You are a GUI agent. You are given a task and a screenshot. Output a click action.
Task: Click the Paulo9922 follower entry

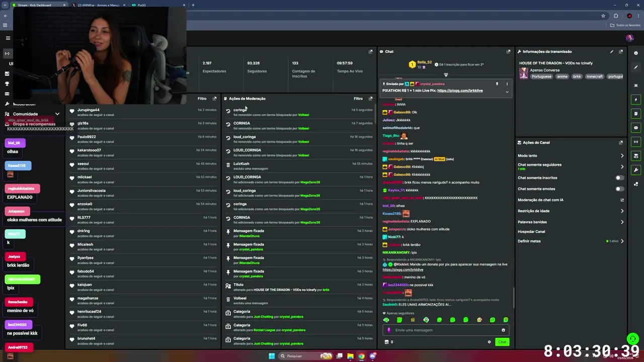point(143,139)
